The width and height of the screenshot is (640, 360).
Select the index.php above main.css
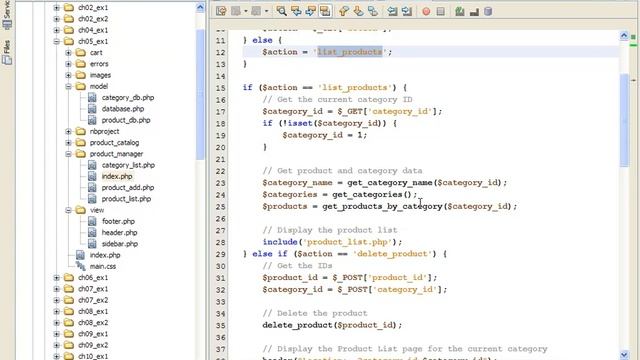[x=105, y=255]
